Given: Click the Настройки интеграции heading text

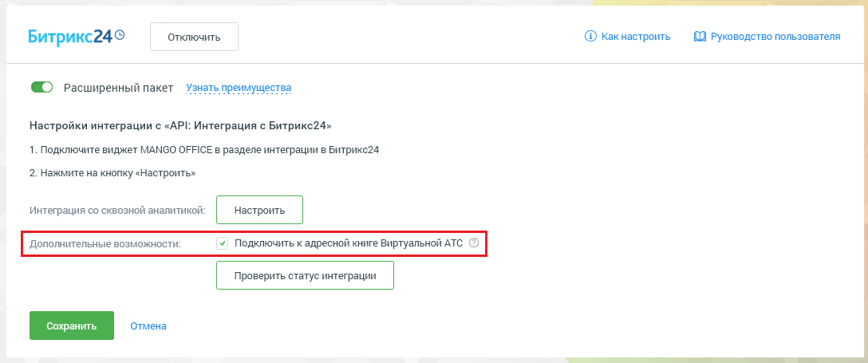Looking at the screenshot, I should coord(180,125).
